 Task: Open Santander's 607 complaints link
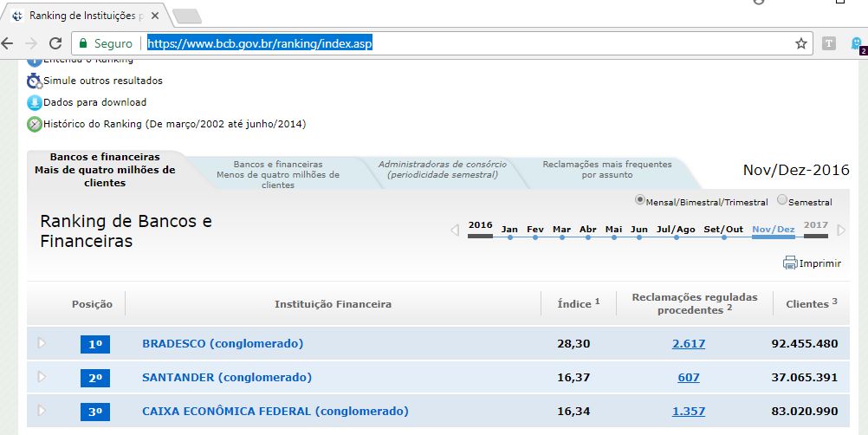[689, 378]
